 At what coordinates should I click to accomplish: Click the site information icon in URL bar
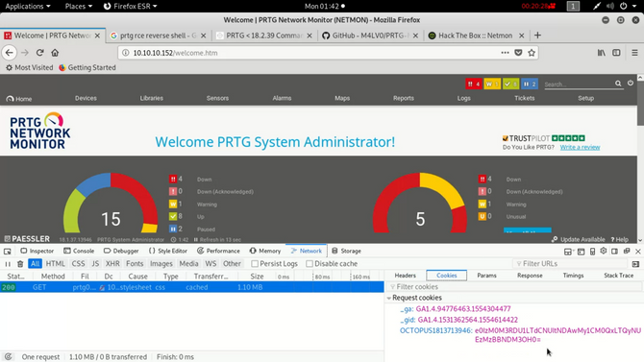pyautogui.click(x=126, y=53)
